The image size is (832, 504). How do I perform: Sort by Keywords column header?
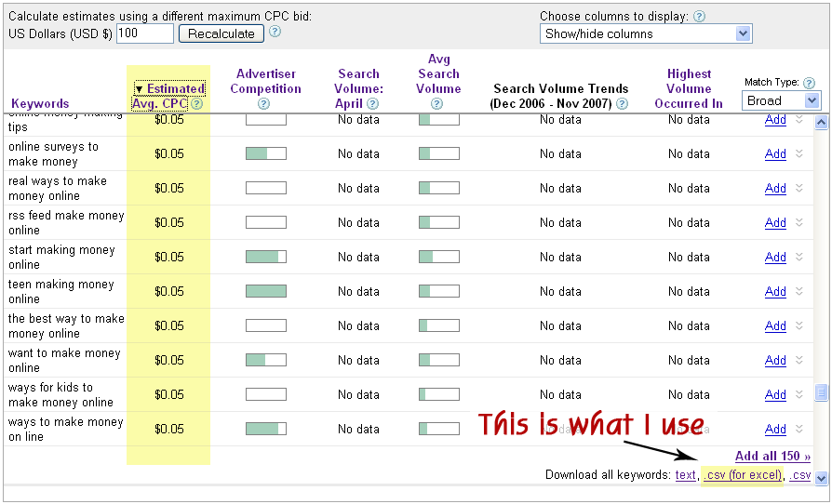coord(40,103)
